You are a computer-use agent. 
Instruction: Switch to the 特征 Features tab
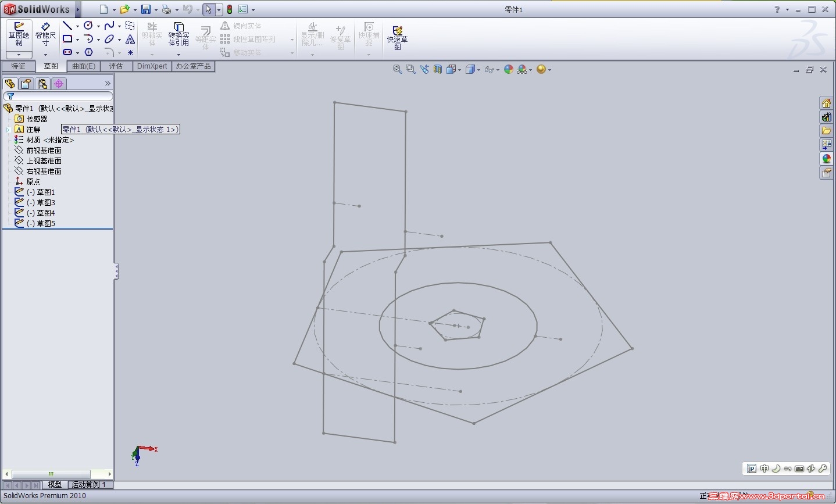click(x=18, y=66)
